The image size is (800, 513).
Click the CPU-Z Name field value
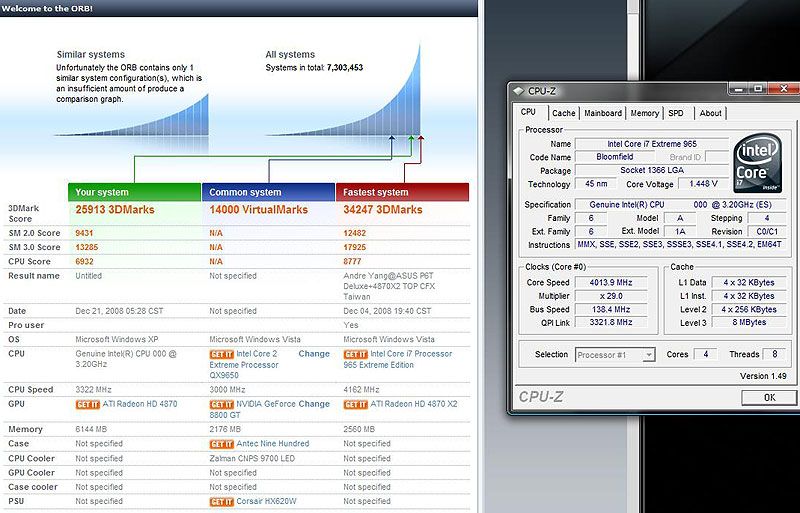point(652,144)
